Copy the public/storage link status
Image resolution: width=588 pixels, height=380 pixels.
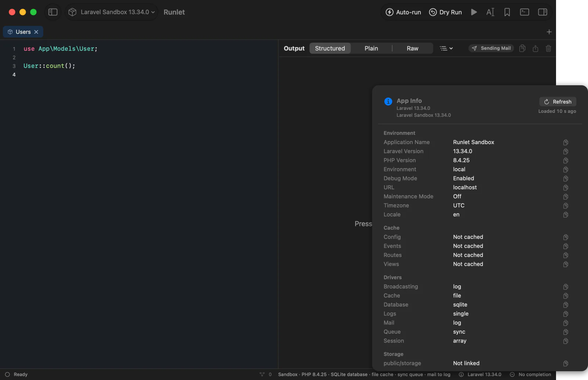point(566,363)
